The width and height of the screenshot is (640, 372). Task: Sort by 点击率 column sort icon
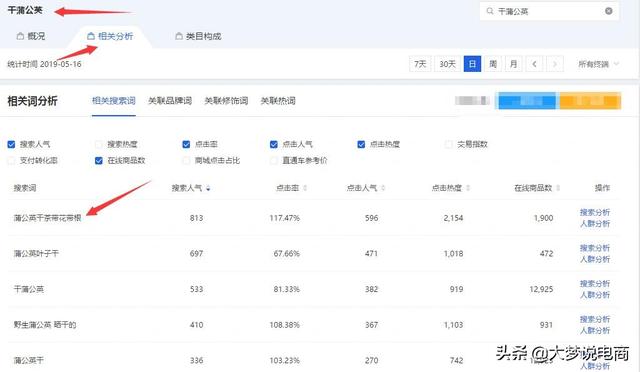coord(305,188)
